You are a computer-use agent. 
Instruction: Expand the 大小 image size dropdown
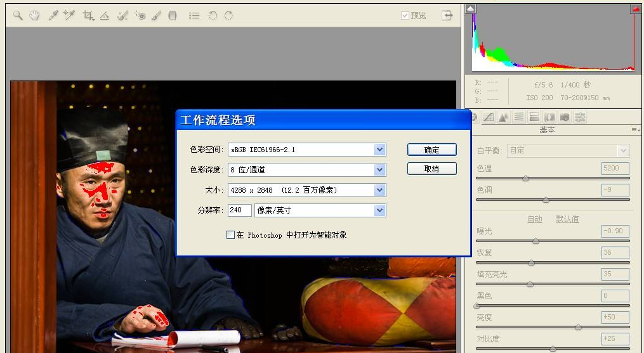pos(379,190)
